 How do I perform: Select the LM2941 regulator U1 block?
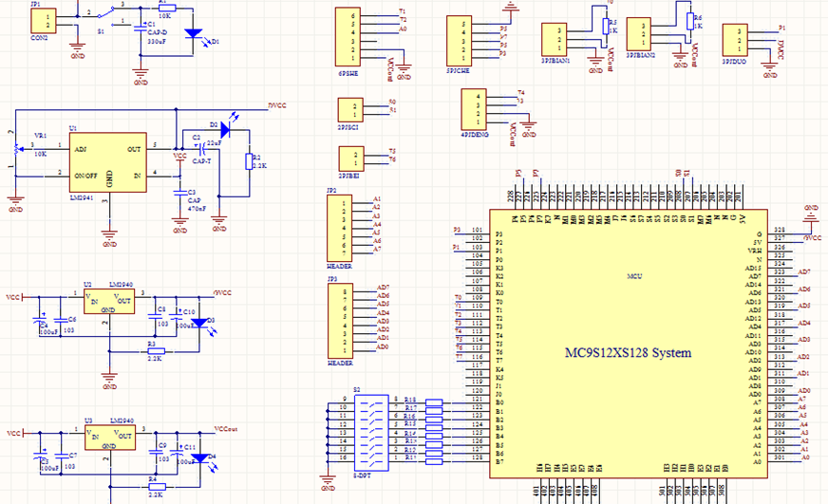click(107, 162)
